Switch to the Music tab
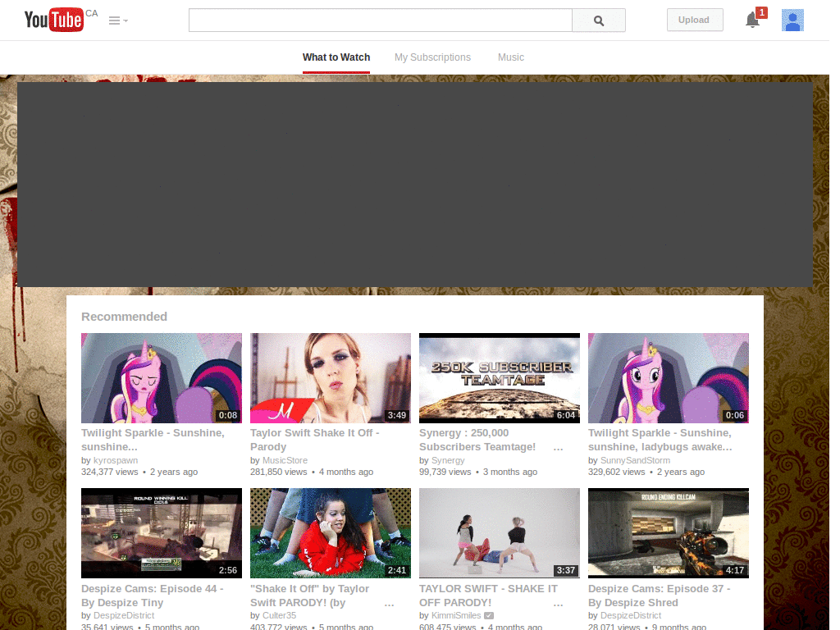 (511, 57)
